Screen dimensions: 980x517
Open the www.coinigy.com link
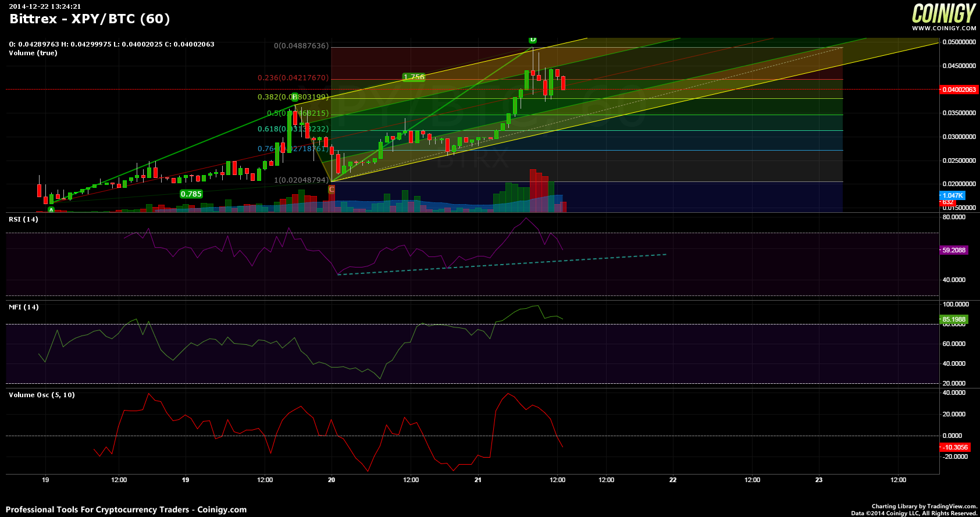point(944,28)
